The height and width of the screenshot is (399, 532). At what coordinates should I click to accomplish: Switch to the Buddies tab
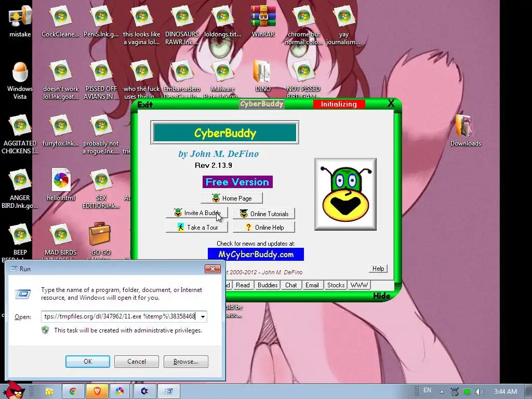268,285
